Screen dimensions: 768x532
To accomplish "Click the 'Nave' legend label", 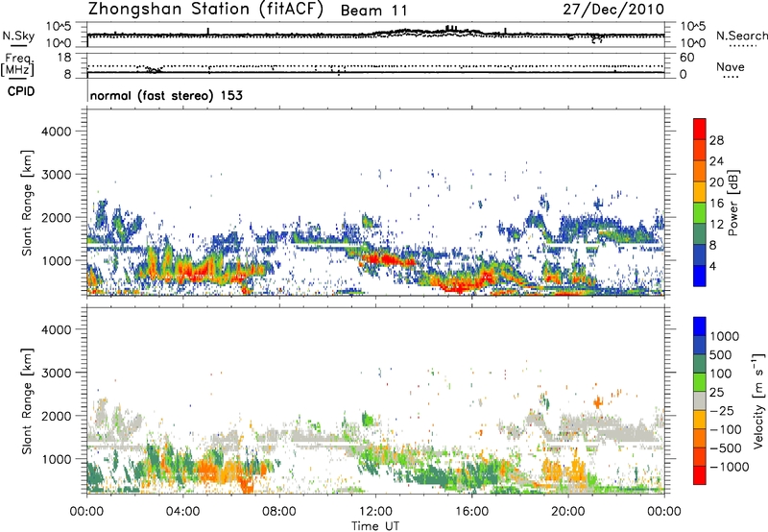I will pos(731,66).
